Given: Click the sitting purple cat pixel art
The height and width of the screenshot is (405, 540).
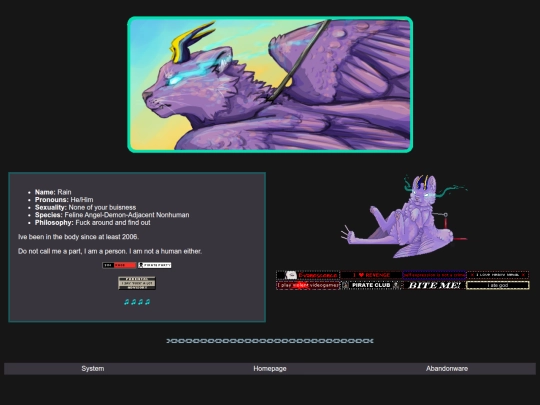Looking at the screenshot, I should pyautogui.click(x=404, y=216).
